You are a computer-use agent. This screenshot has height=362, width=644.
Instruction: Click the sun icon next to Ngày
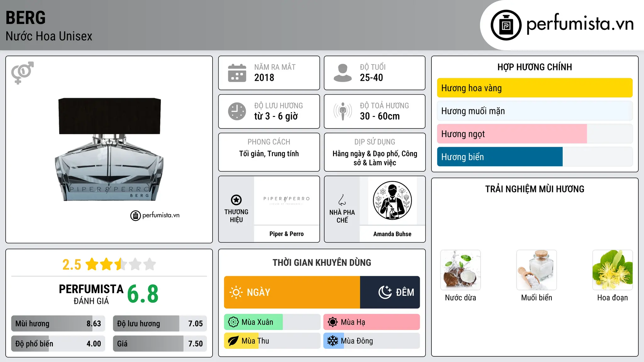tap(236, 292)
